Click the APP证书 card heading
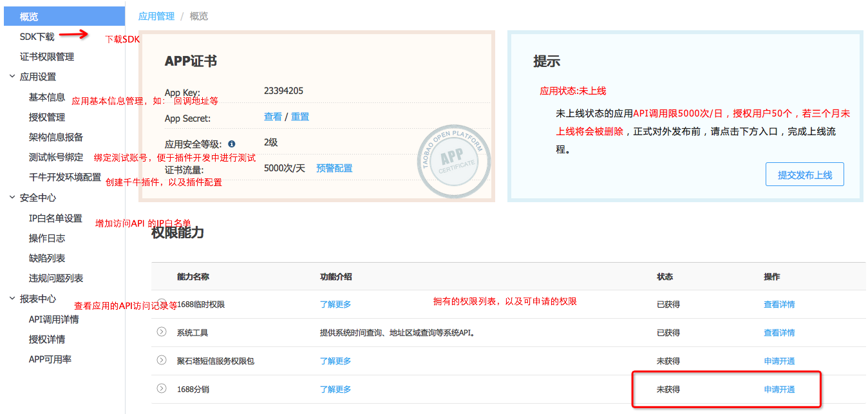 191,61
